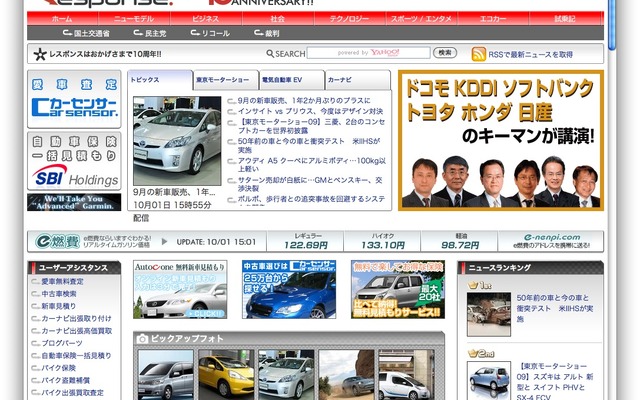Open the silver Prius topic photo
This screenshot has height=400, width=640.
tap(177, 141)
